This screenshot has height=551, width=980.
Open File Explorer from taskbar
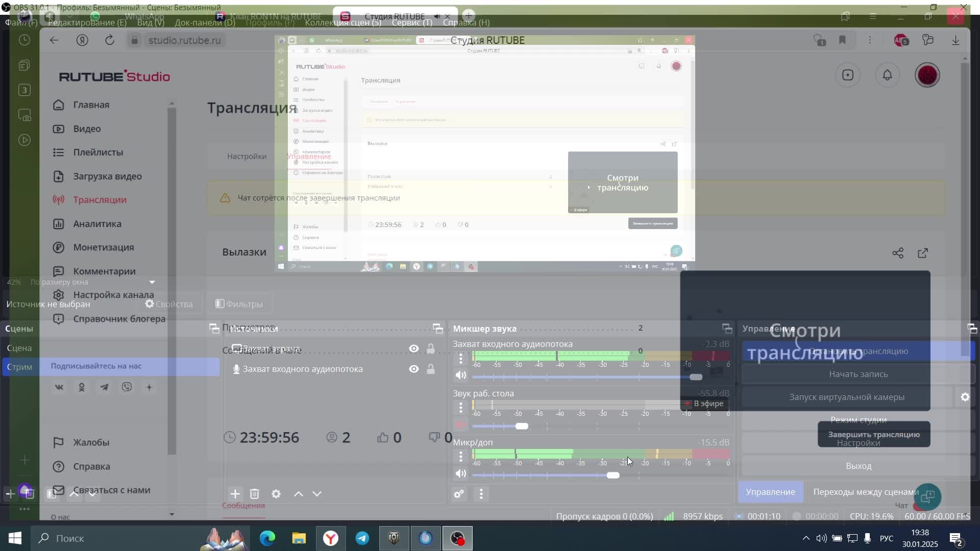(x=299, y=538)
